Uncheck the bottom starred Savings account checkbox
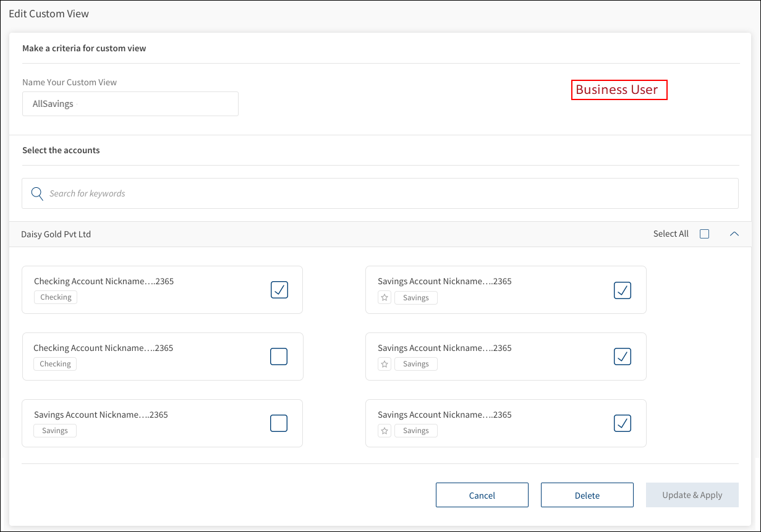 (x=622, y=423)
